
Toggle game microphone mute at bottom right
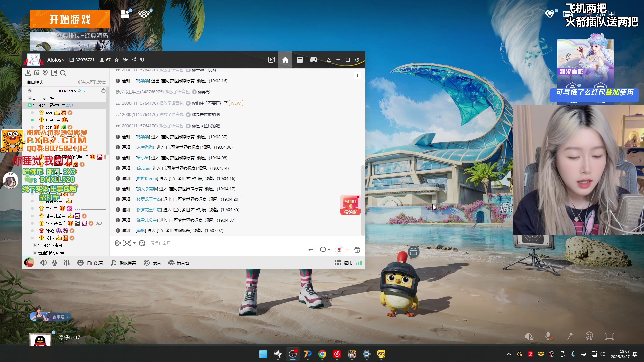coord(548,336)
